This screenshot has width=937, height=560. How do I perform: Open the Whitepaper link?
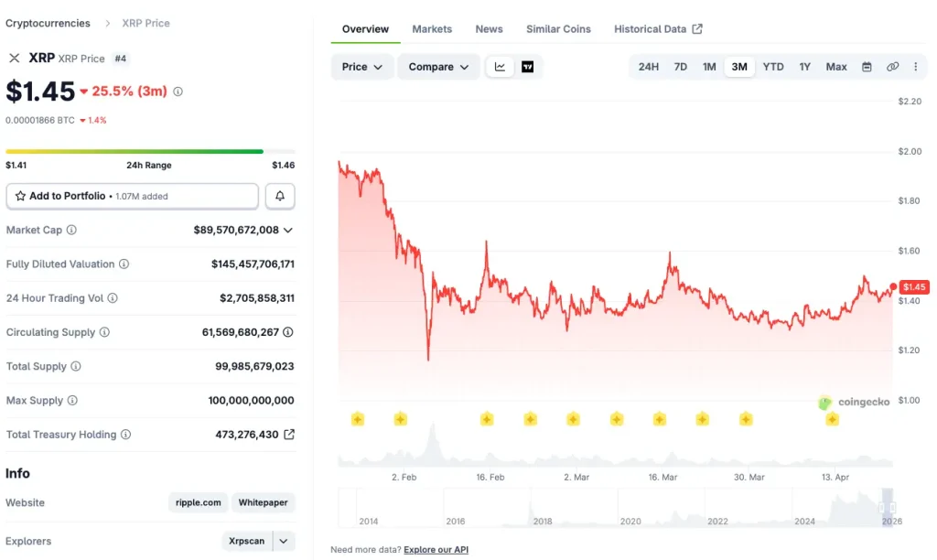[x=263, y=502]
